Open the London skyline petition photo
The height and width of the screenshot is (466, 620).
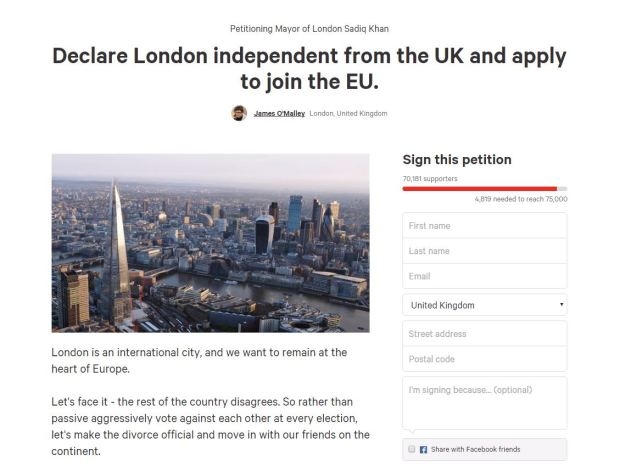click(210, 243)
